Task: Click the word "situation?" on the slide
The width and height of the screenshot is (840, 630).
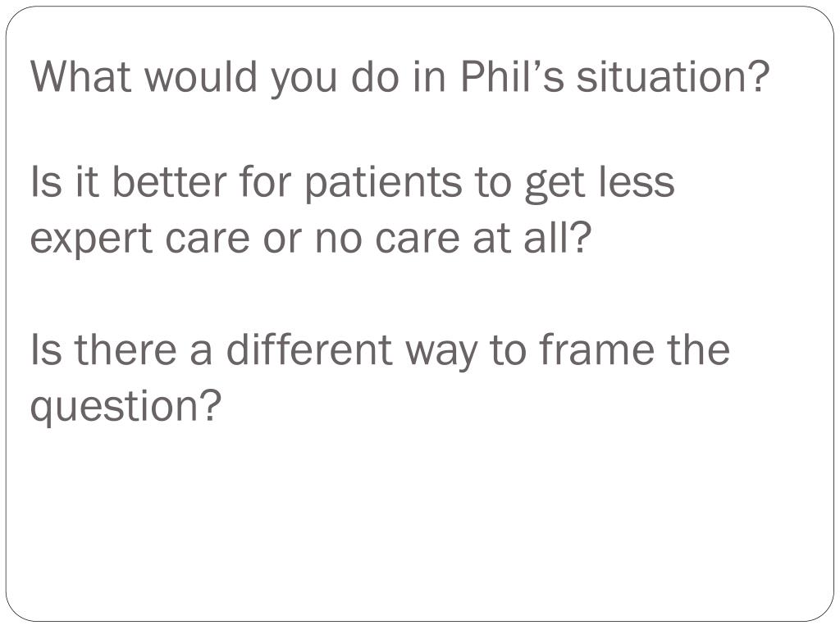Action: [673, 76]
